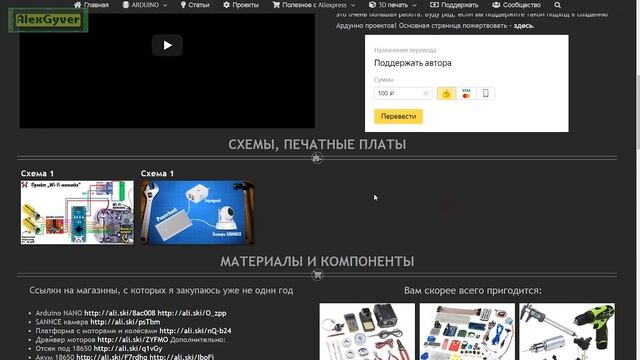The height and width of the screenshot is (360, 640).
Task: Clear the donation amount with X icon
Action: coord(425,93)
